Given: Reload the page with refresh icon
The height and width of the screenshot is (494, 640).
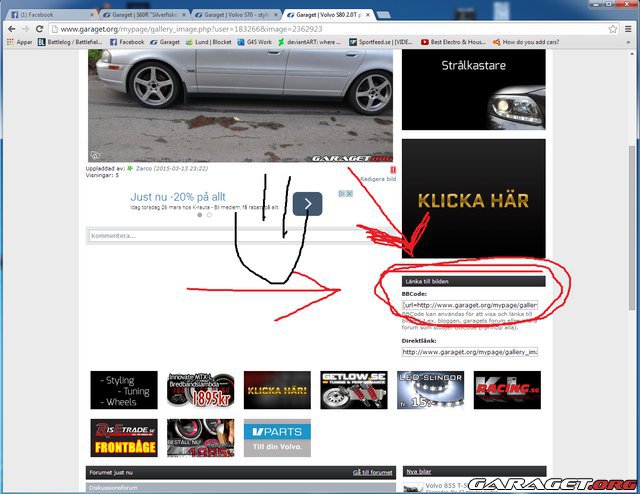Looking at the screenshot, I should [40, 29].
